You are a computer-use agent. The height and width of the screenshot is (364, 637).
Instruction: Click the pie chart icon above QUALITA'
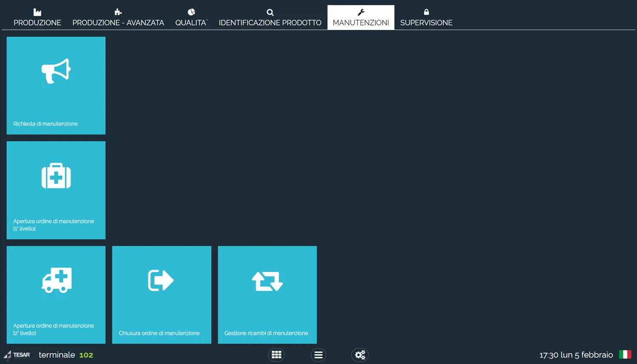pos(192,12)
